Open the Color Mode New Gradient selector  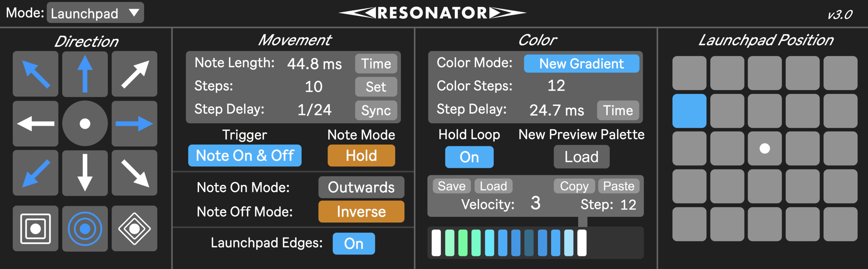(581, 64)
